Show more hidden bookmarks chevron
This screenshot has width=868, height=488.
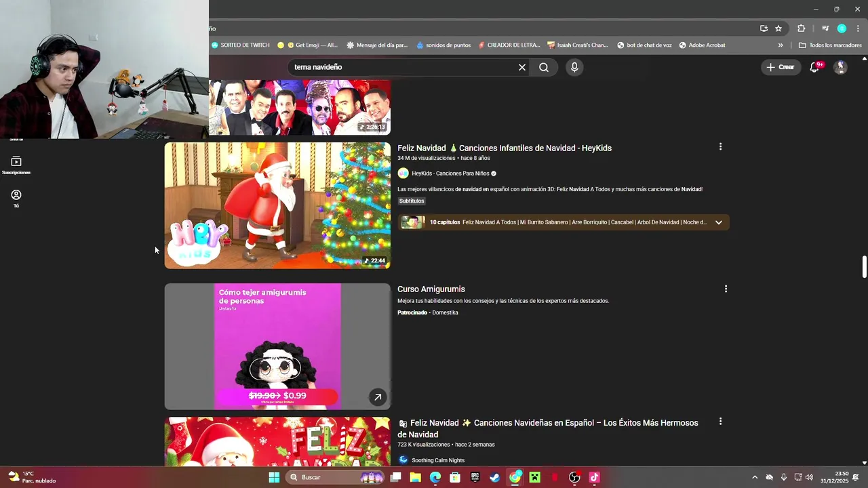tap(781, 45)
